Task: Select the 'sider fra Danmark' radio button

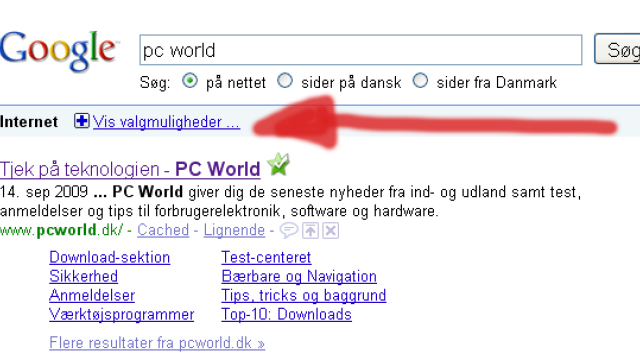Action: (x=420, y=81)
